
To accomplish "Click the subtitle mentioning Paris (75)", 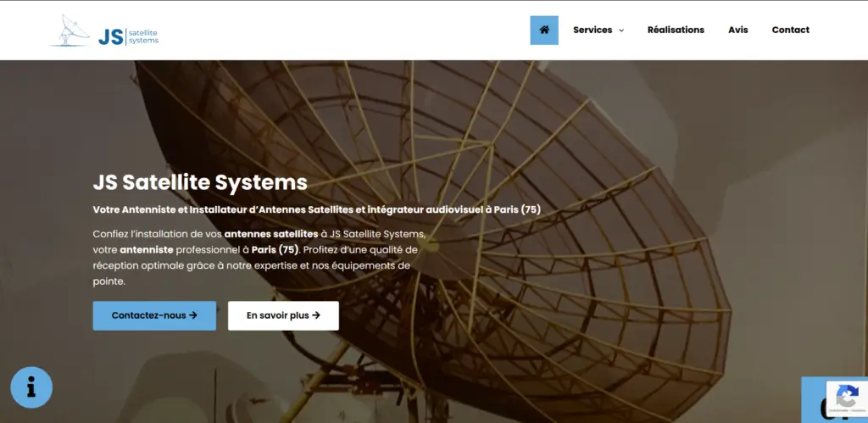I will 317,210.
